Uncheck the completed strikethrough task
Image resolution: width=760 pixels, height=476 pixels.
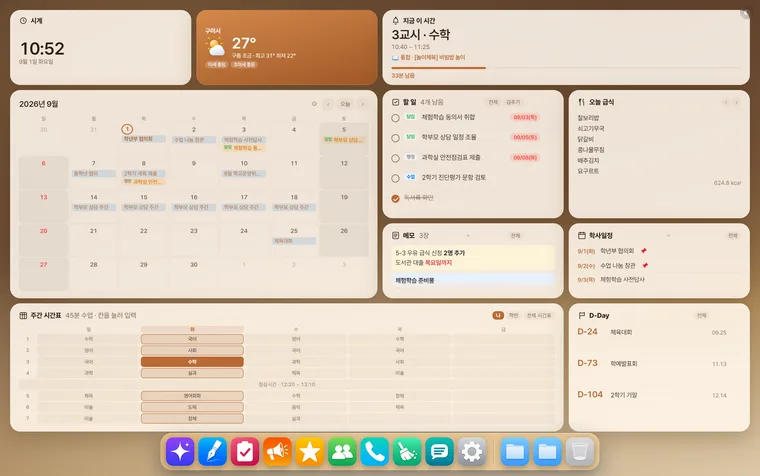(x=396, y=199)
